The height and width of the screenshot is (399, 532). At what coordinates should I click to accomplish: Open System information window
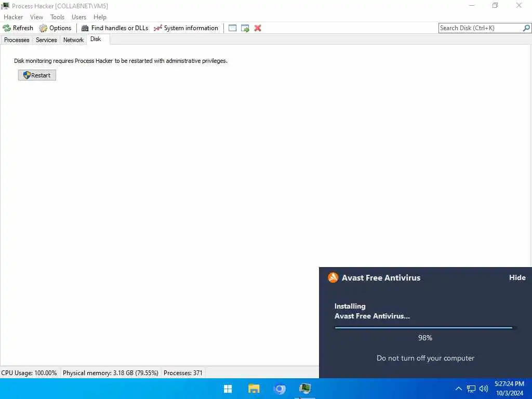coord(186,28)
